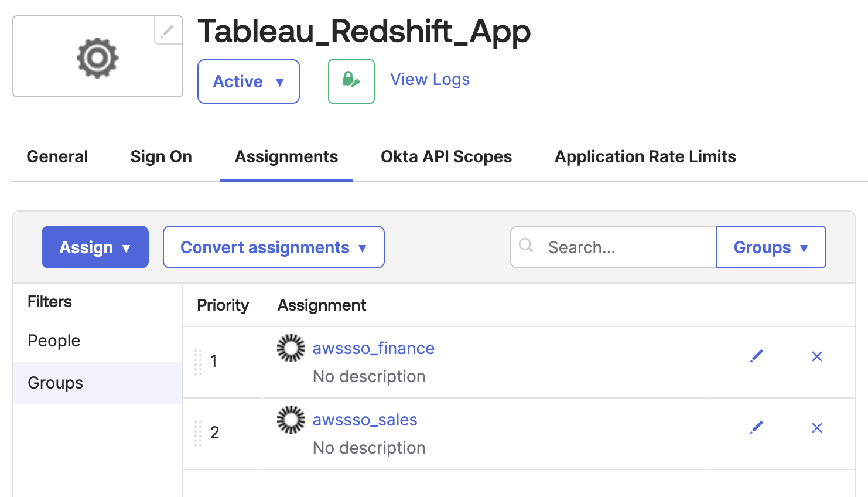Switch to the Sign On tab

click(161, 156)
